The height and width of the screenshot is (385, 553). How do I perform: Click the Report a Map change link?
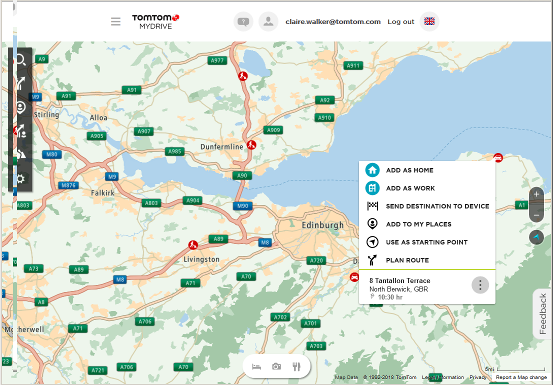(x=521, y=377)
